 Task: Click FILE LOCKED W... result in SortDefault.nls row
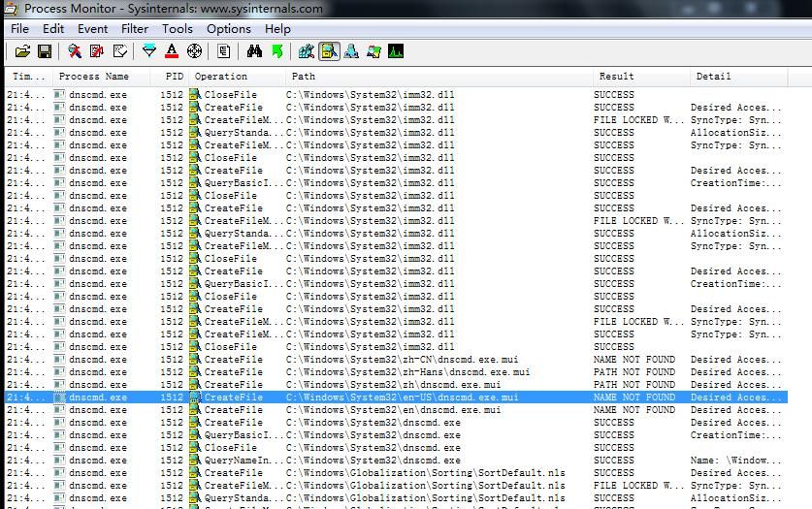pyautogui.click(x=638, y=485)
